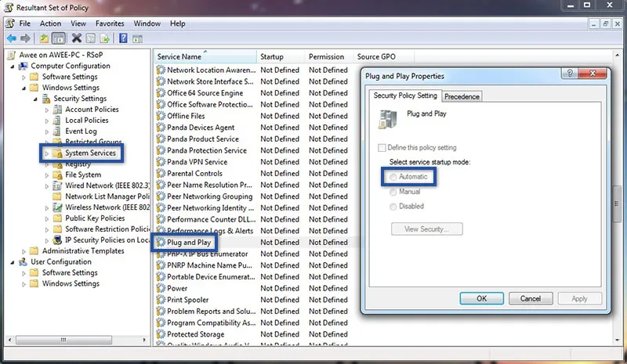Open the Action menu

click(x=50, y=23)
